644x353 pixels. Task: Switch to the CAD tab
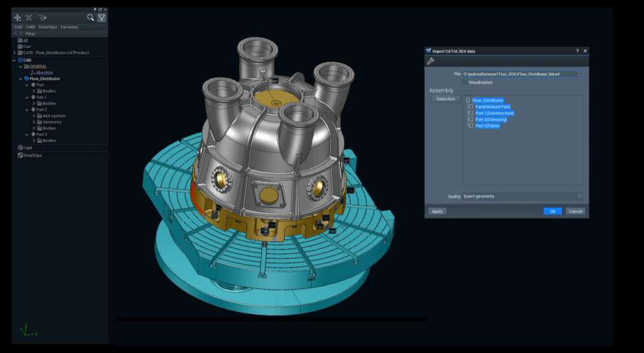click(18, 27)
